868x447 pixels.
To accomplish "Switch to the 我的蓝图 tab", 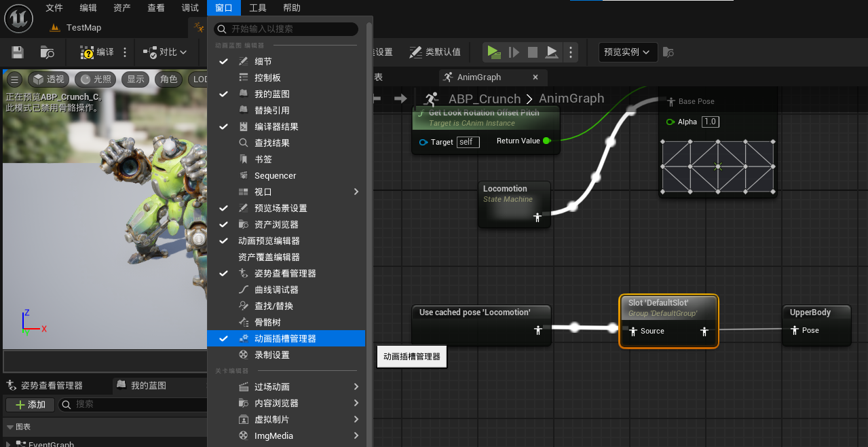I will click(148, 385).
